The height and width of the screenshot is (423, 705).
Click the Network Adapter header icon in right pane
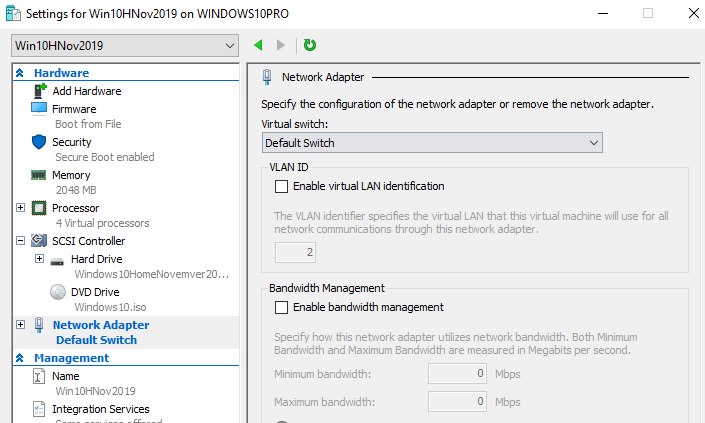coord(267,77)
